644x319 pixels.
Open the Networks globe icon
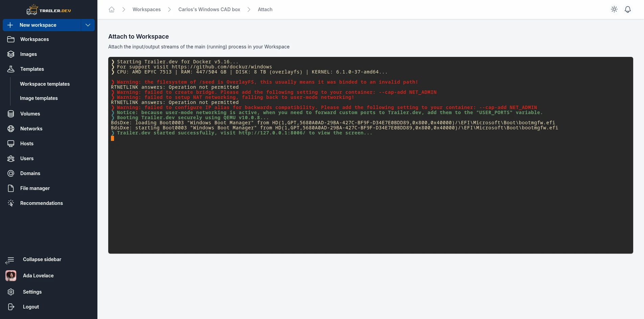(11, 129)
